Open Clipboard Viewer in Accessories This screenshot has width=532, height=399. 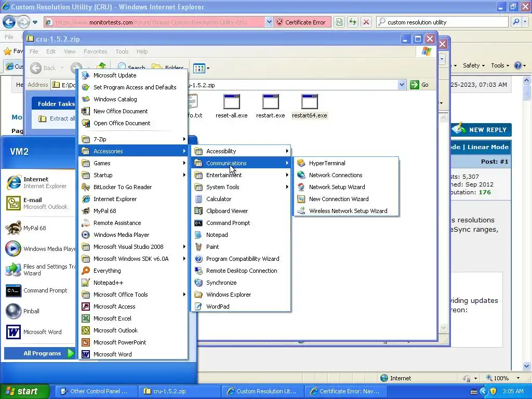click(x=241, y=211)
